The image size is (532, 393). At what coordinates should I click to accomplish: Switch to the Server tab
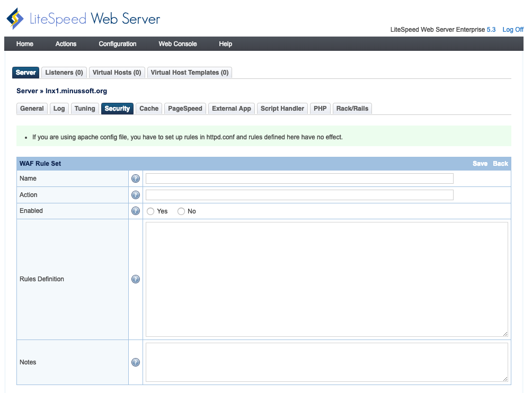26,73
